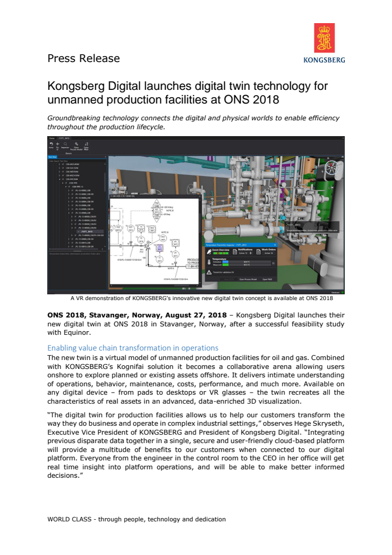Close the P&ID drawing window
392x555 pixels.
[x=200, y=196]
